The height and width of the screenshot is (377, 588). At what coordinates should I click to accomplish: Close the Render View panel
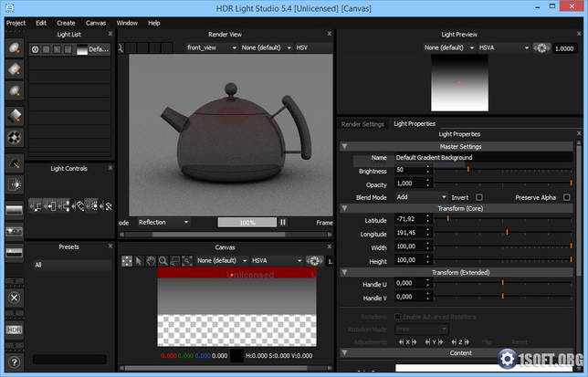coord(330,34)
